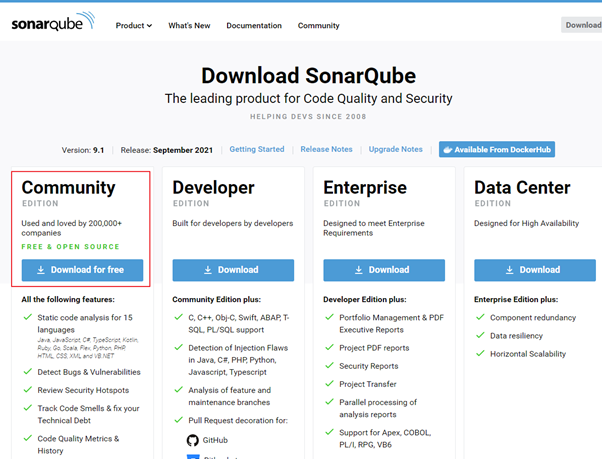
Task: Click download arrow icon in Data Center button
Action: 509,270
